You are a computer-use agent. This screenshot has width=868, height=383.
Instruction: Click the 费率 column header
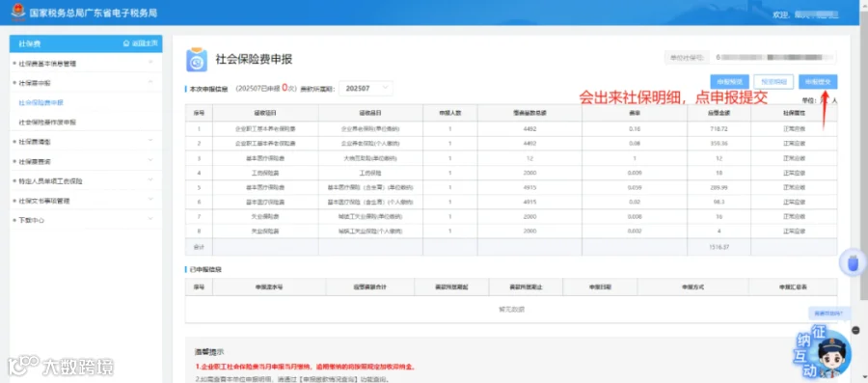click(635, 113)
